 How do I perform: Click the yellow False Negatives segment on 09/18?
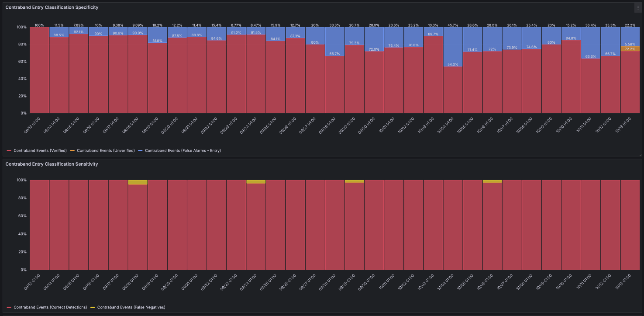coord(138,182)
